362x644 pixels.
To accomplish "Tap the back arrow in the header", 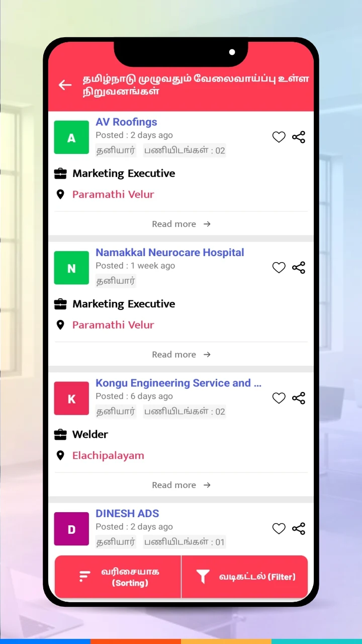I will click(x=65, y=85).
